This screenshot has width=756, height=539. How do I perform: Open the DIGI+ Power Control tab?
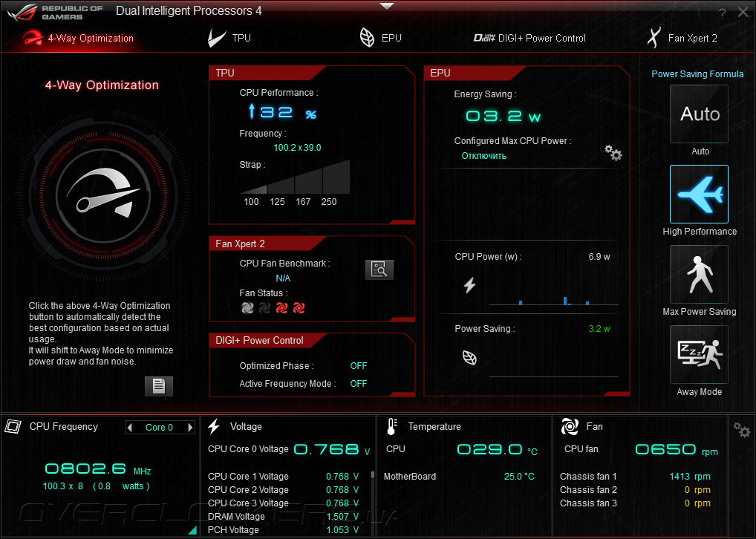tap(529, 38)
